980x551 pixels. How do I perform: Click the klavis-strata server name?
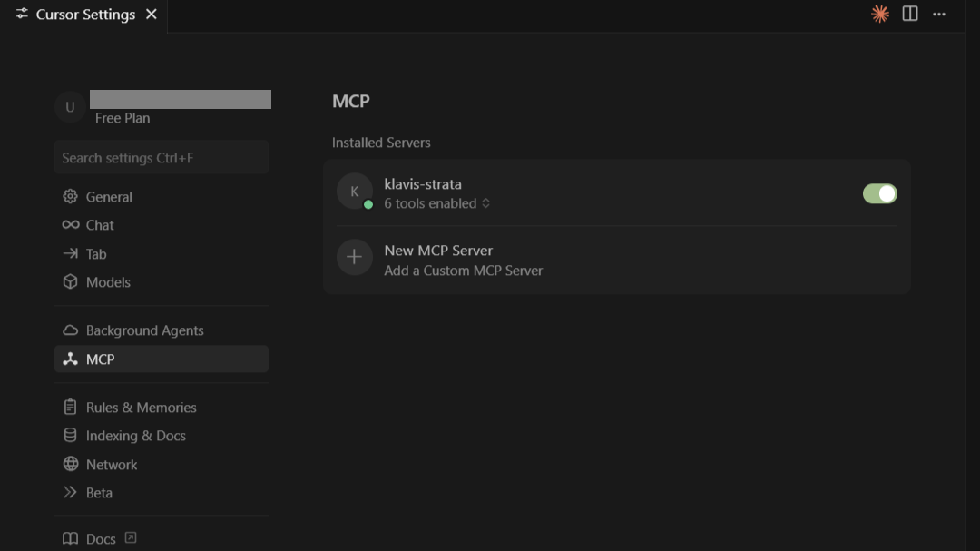pos(423,184)
